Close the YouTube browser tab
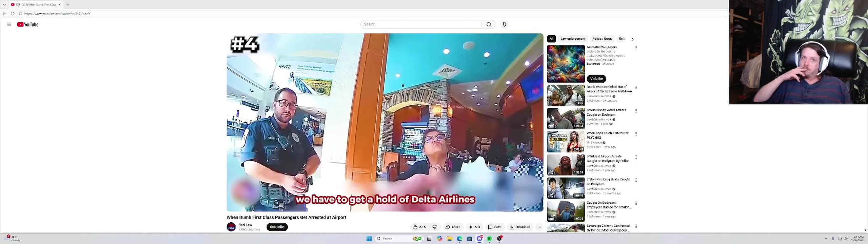The image size is (868, 244). pos(60,4)
